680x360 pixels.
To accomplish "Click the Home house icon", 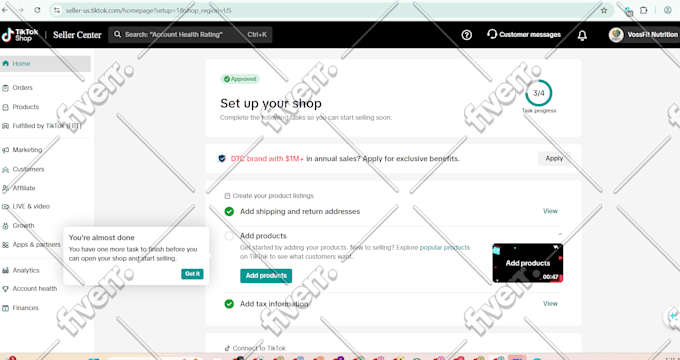I will (x=5, y=64).
